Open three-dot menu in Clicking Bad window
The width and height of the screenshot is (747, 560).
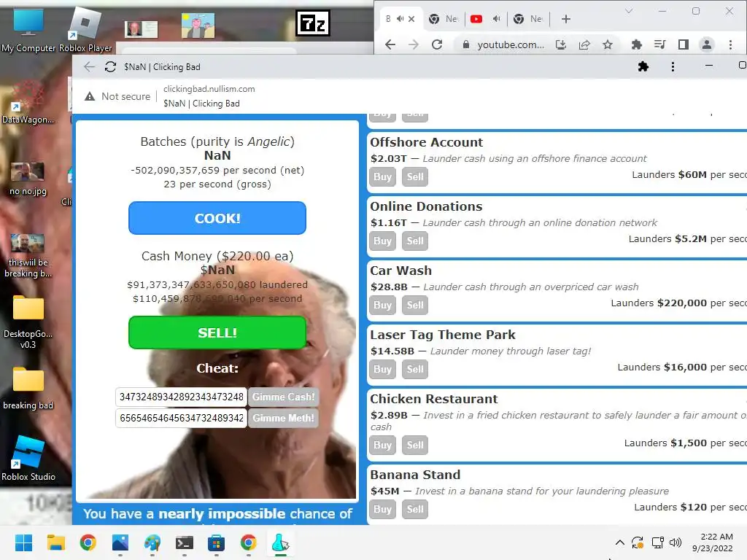coord(673,66)
